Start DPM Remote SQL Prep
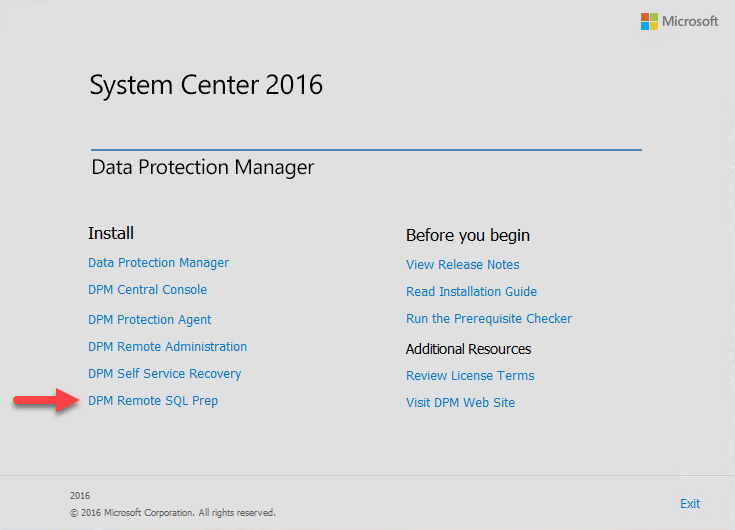The height and width of the screenshot is (530, 735). [x=153, y=401]
